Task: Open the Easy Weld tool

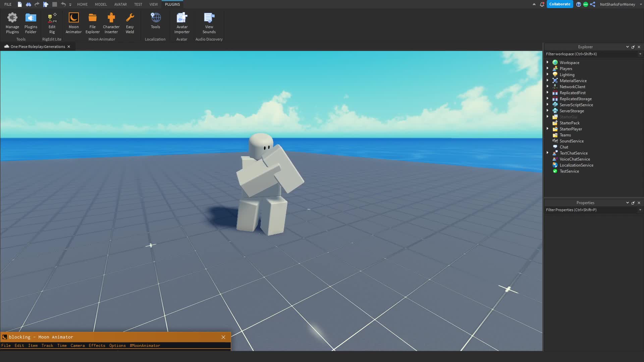Action: point(130,22)
